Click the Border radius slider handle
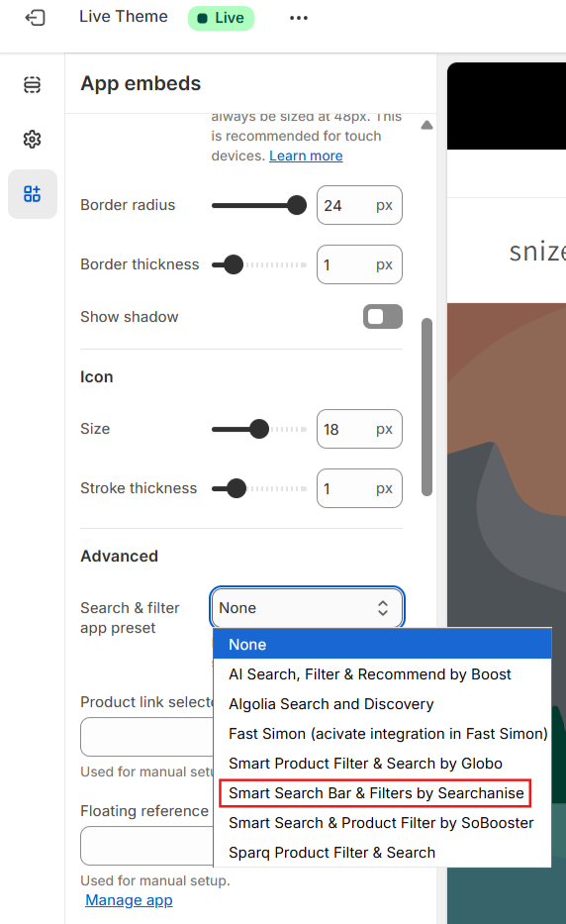566x924 pixels. tap(297, 205)
